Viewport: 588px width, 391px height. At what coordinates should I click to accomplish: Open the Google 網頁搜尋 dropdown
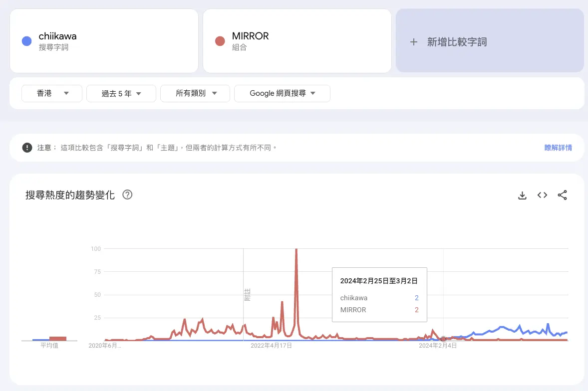click(282, 93)
